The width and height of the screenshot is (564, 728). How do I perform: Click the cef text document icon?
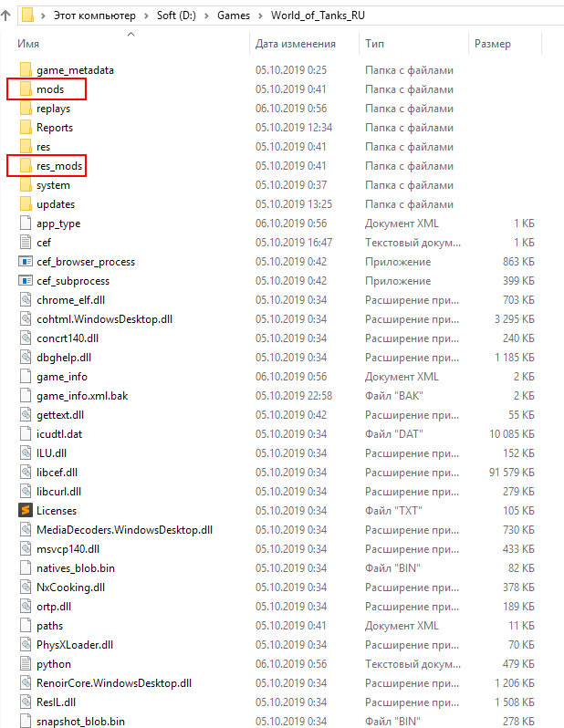point(26,243)
